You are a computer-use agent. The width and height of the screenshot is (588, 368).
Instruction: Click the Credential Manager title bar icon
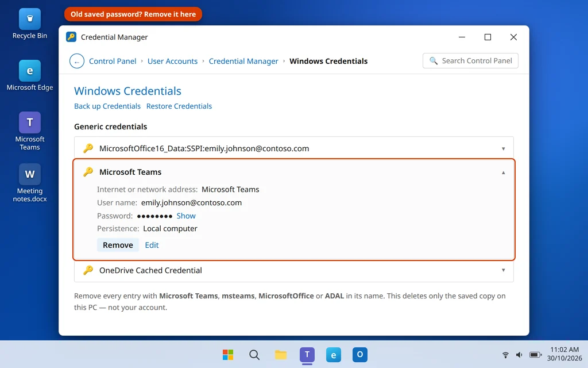click(71, 37)
